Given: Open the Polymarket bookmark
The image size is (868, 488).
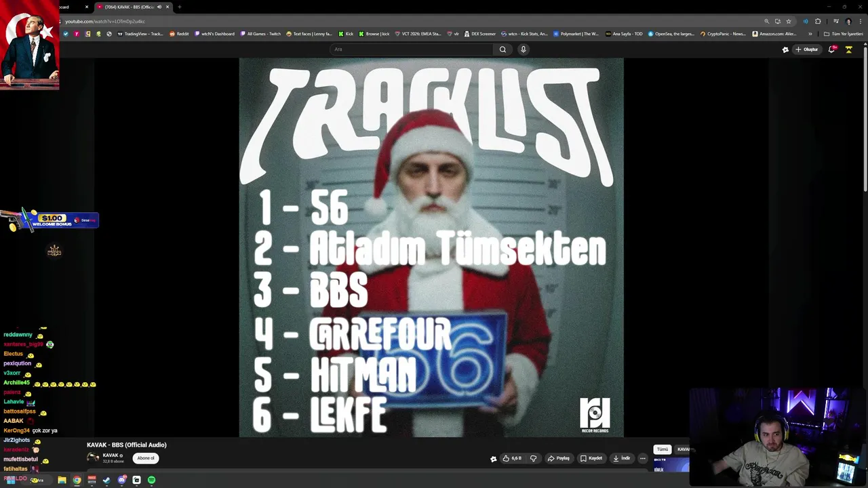Looking at the screenshot, I should pyautogui.click(x=576, y=34).
